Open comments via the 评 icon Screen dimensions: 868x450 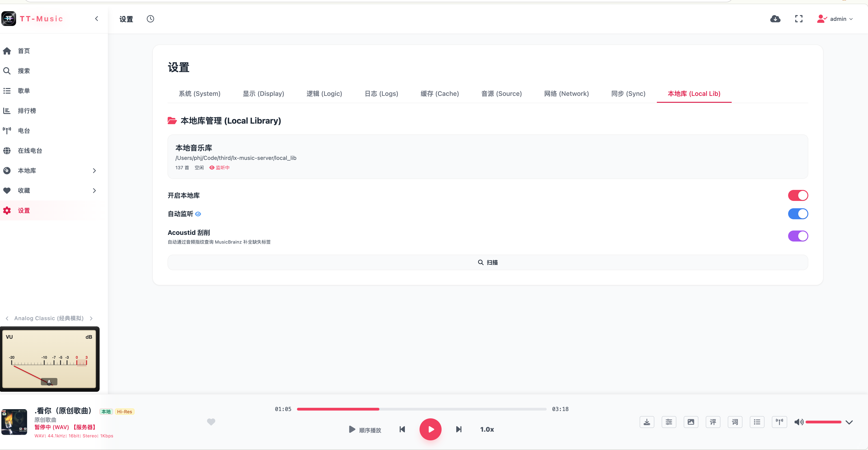(x=713, y=422)
